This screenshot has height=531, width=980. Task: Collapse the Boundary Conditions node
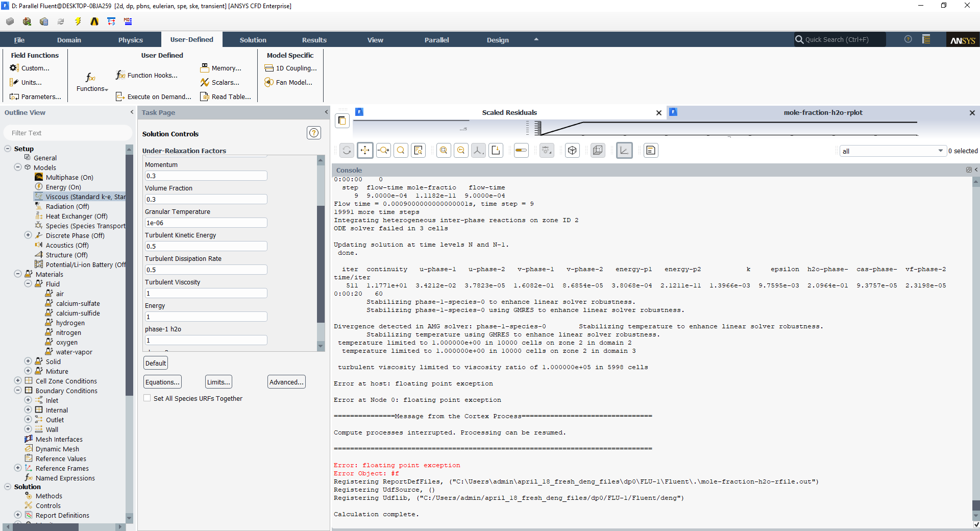tap(18, 390)
